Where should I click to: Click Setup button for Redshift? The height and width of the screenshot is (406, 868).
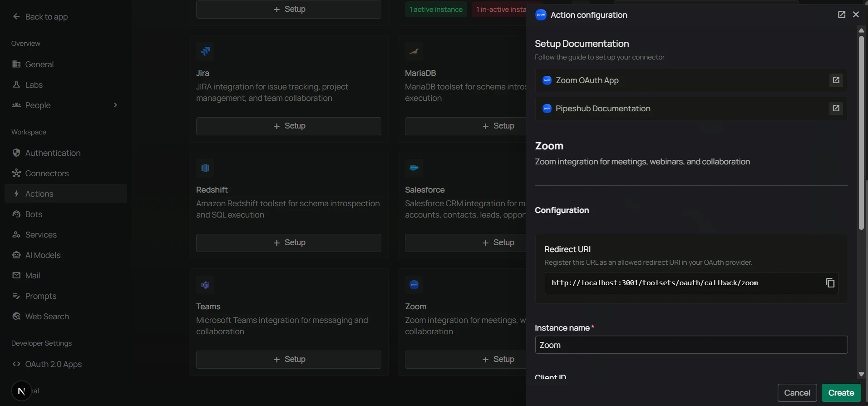tap(289, 243)
